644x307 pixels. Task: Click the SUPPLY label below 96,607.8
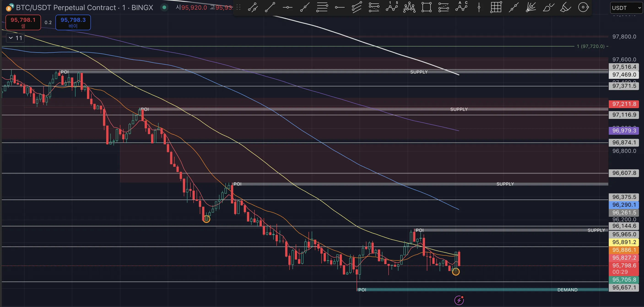pos(505,184)
